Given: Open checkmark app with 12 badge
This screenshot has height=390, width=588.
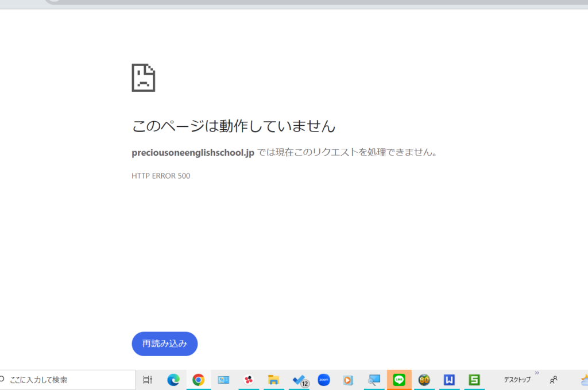Looking at the screenshot, I should [x=299, y=380].
